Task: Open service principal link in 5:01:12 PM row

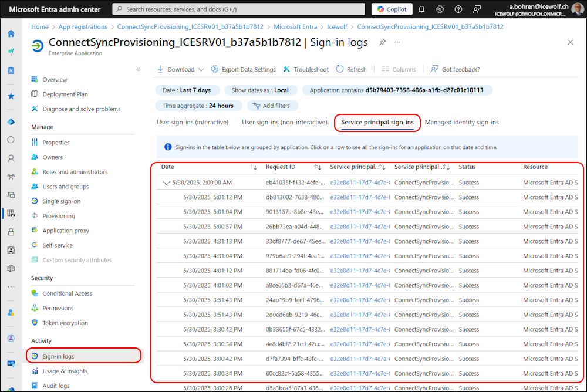Action: click(x=360, y=197)
